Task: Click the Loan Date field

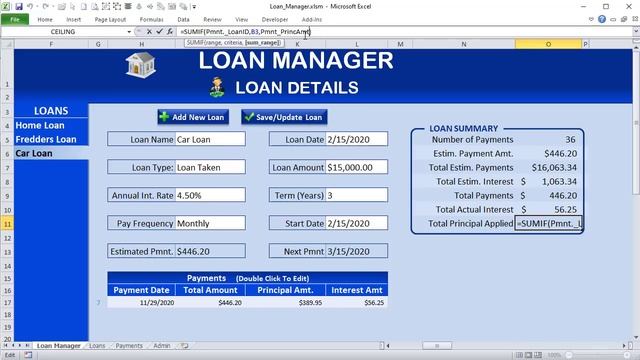Action: point(356,139)
